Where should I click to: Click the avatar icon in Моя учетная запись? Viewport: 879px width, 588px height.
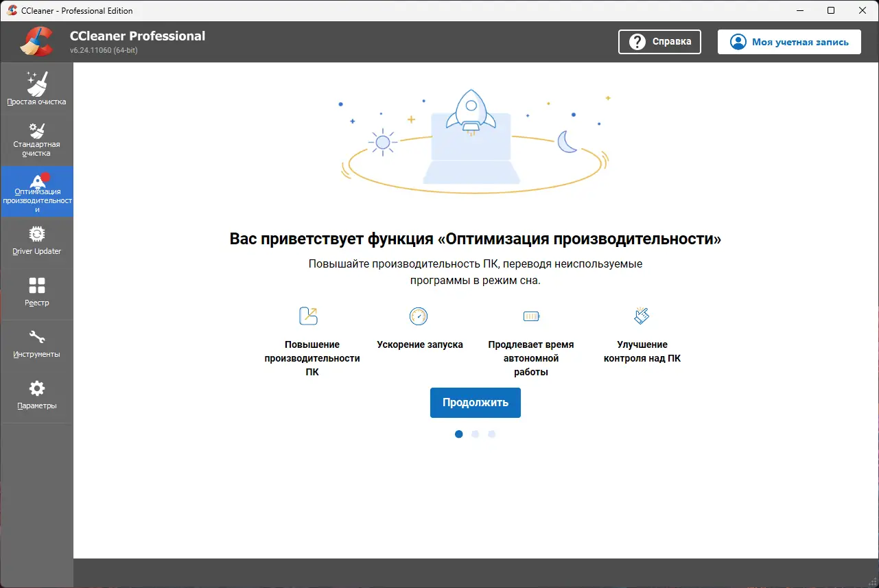click(x=738, y=41)
